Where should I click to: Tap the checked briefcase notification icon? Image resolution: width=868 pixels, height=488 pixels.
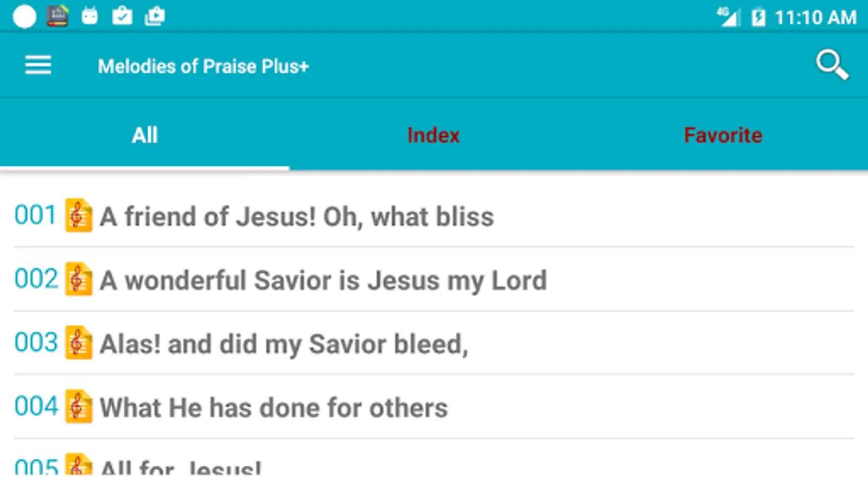click(122, 17)
